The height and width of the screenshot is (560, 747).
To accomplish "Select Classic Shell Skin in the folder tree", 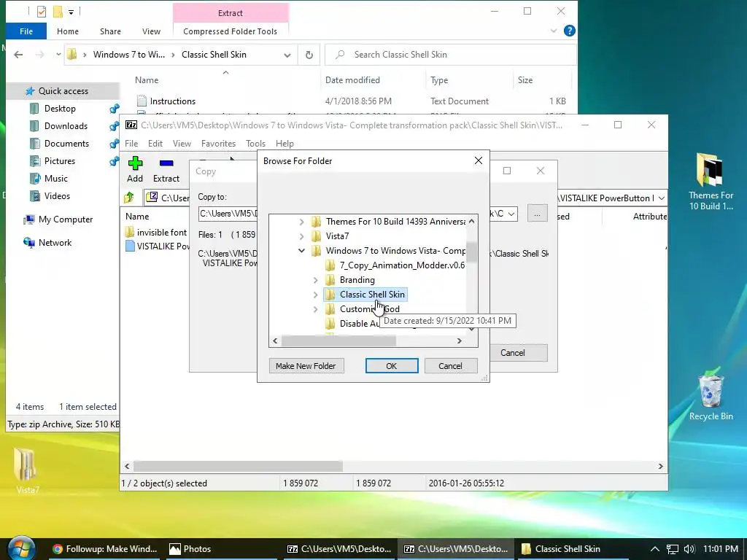I will click(365, 295).
